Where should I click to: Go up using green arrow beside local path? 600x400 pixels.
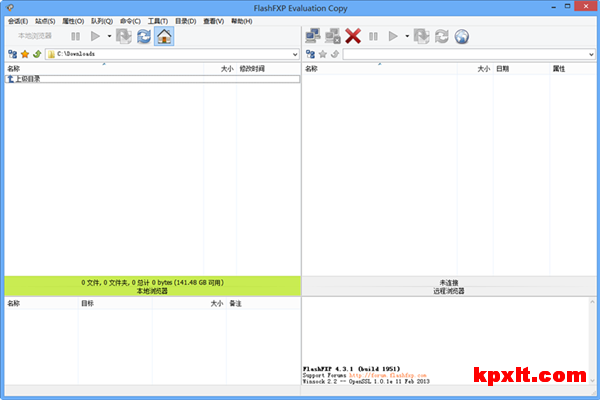pyautogui.click(x=37, y=54)
